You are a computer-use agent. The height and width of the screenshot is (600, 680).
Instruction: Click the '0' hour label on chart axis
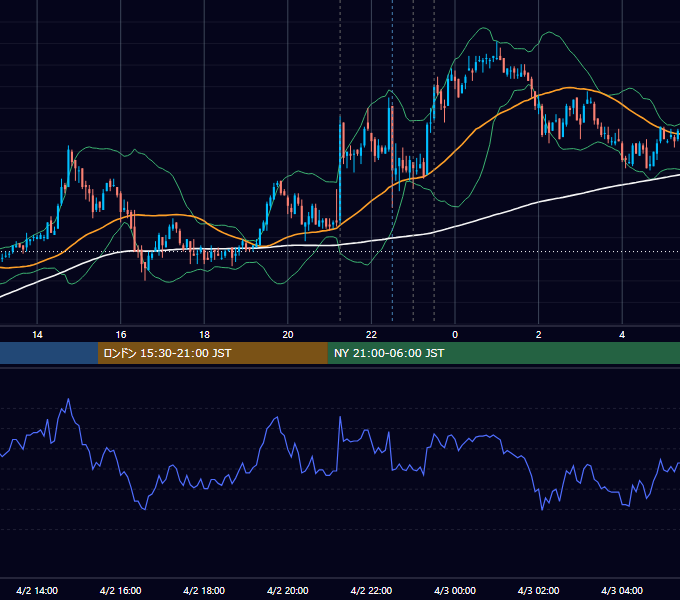click(x=455, y=335)
